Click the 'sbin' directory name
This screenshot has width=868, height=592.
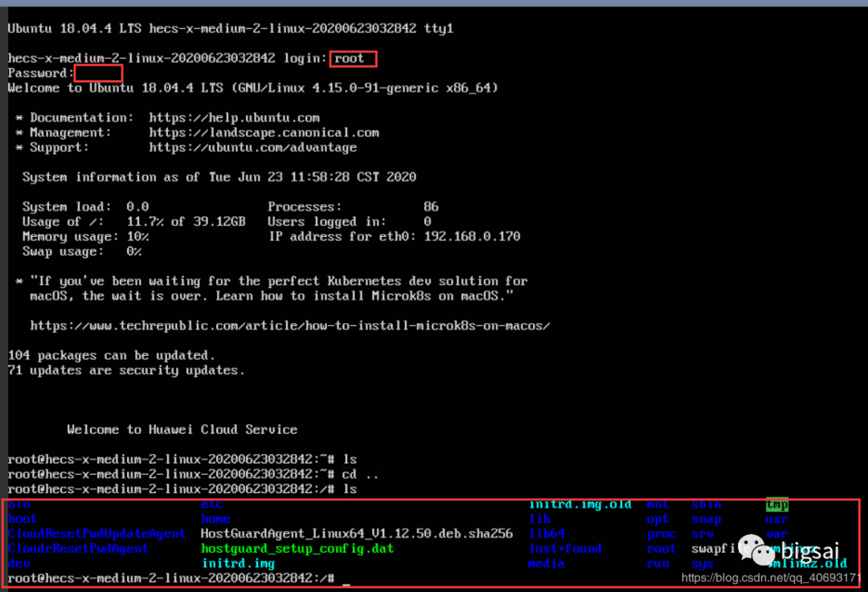(706, 504)
